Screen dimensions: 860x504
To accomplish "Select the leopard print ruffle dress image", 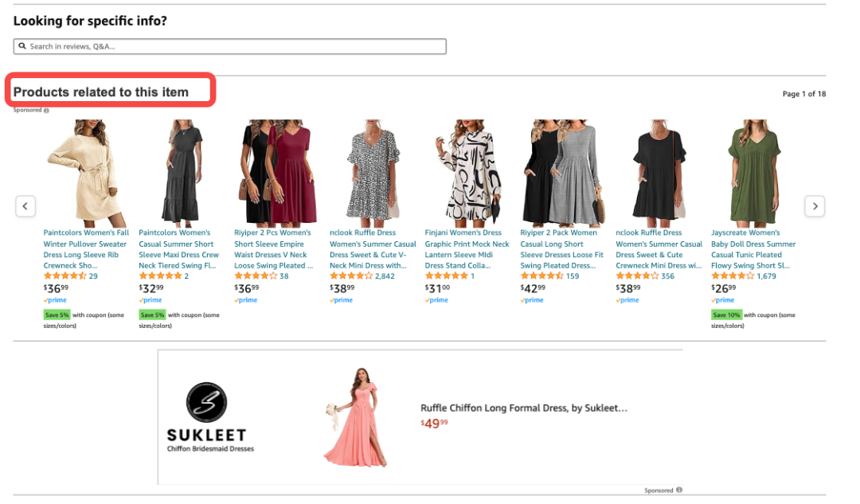I will tap(373, 173).
